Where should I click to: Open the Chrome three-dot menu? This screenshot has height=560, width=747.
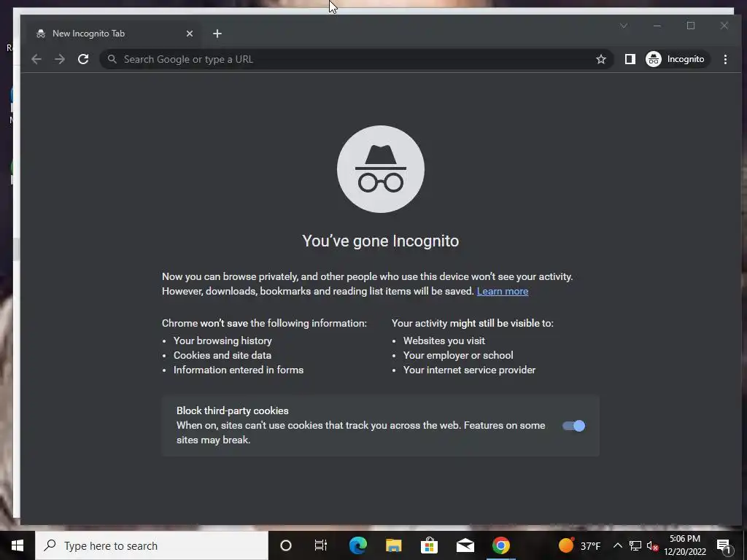(725, 59)
